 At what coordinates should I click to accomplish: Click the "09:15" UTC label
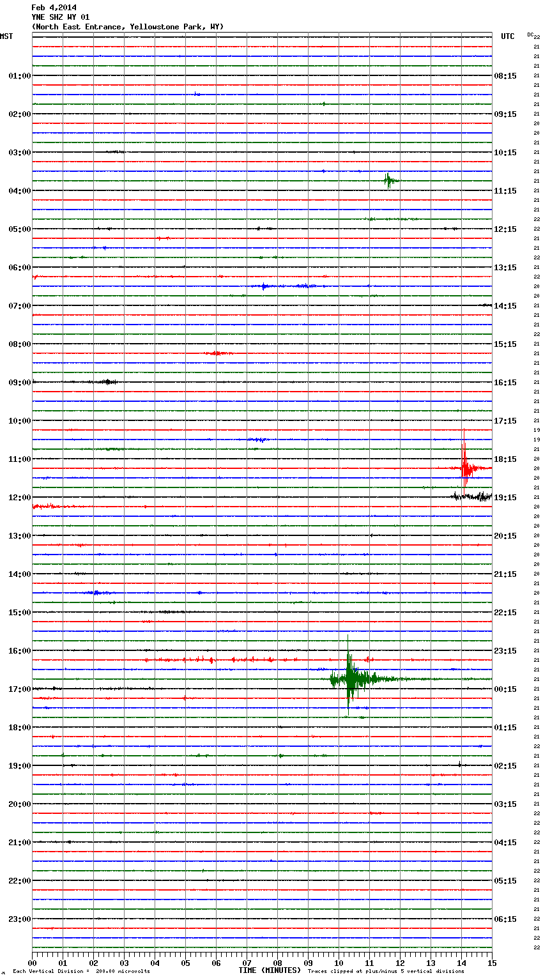point(505,114)
